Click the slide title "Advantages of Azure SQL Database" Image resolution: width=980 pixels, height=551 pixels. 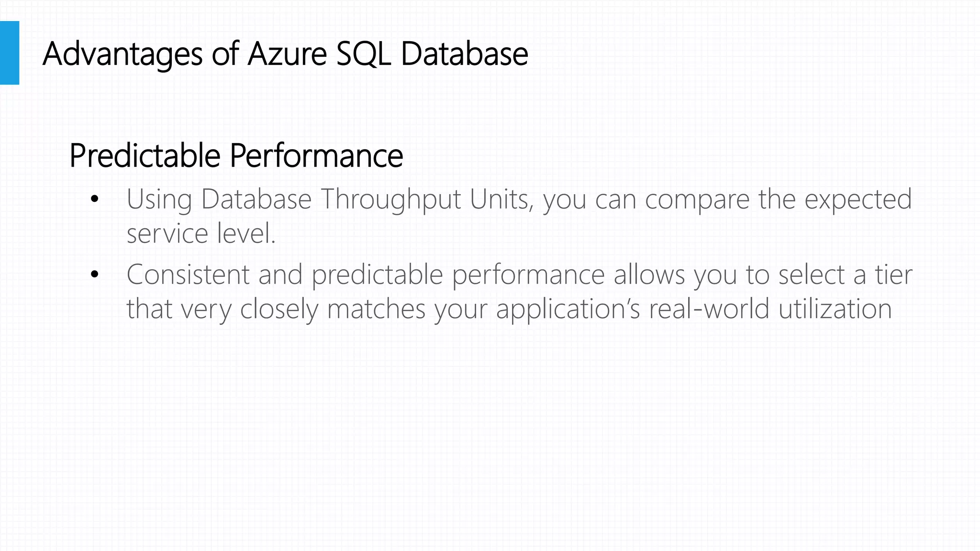click(x=285, y=54)
